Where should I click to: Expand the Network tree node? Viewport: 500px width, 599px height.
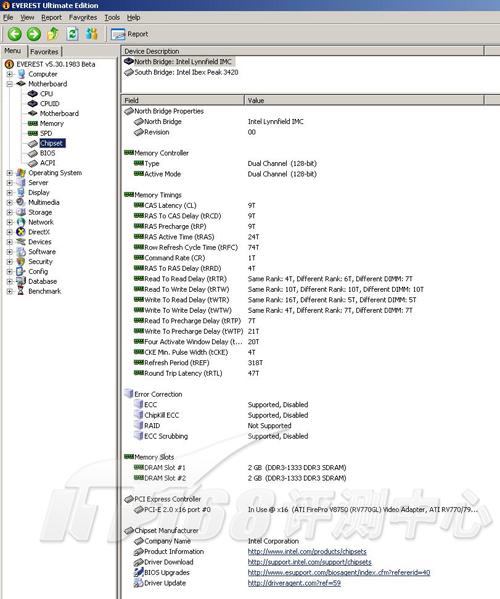(10, 222)
